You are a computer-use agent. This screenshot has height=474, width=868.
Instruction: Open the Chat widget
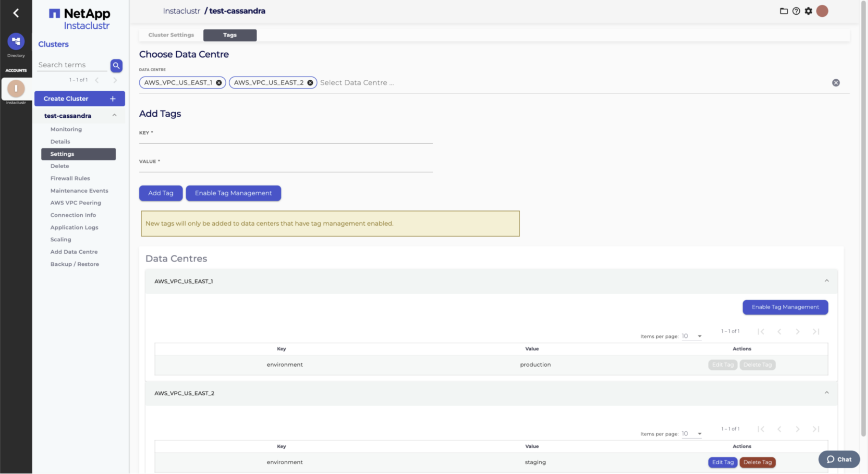[x=839, y=459]
